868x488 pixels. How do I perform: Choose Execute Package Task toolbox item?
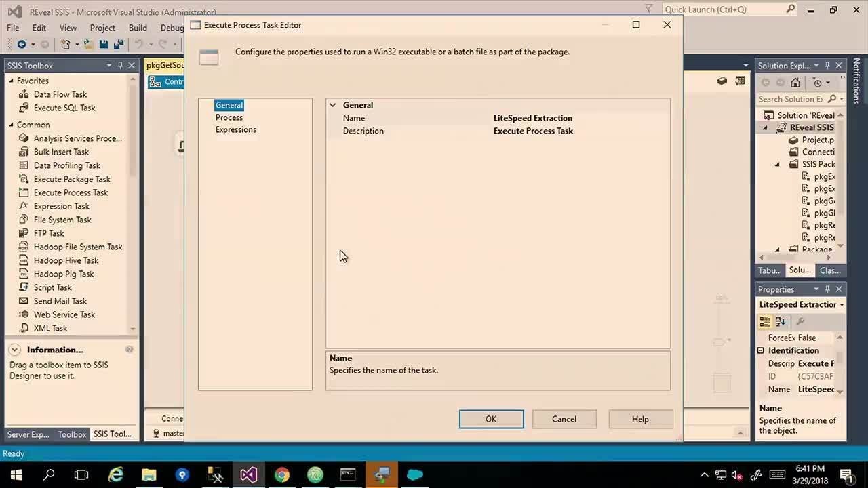tap(72, 179)
